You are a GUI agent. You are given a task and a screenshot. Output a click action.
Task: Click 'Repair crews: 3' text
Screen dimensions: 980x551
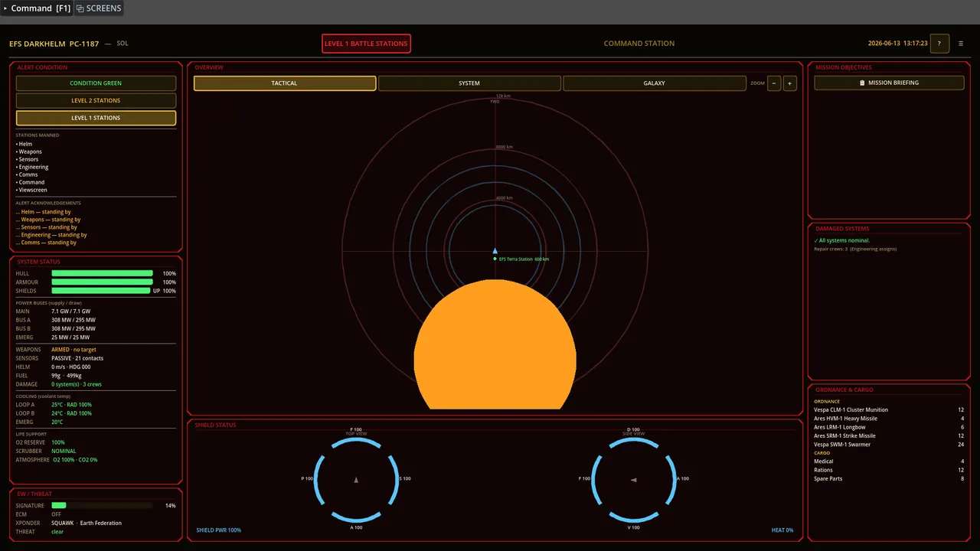tap(831, 249)
